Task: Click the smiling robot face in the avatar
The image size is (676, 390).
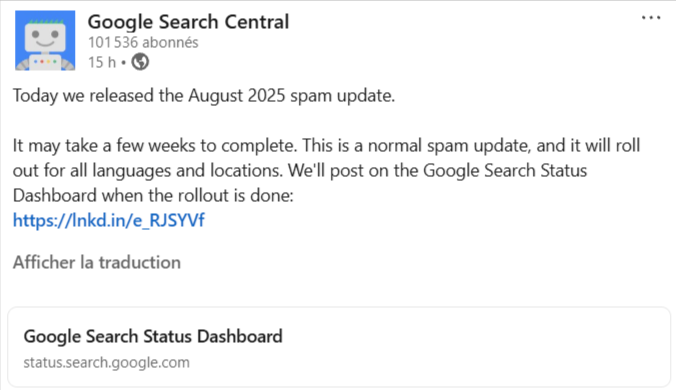Action: (x=45, y=38)
